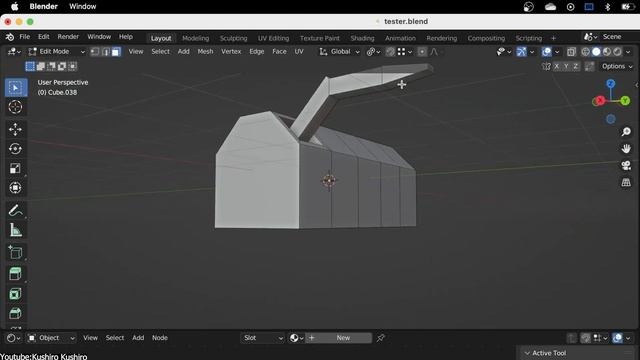
Task: Click the blue Z axis gizmo
Action: (x=611, y=84)
